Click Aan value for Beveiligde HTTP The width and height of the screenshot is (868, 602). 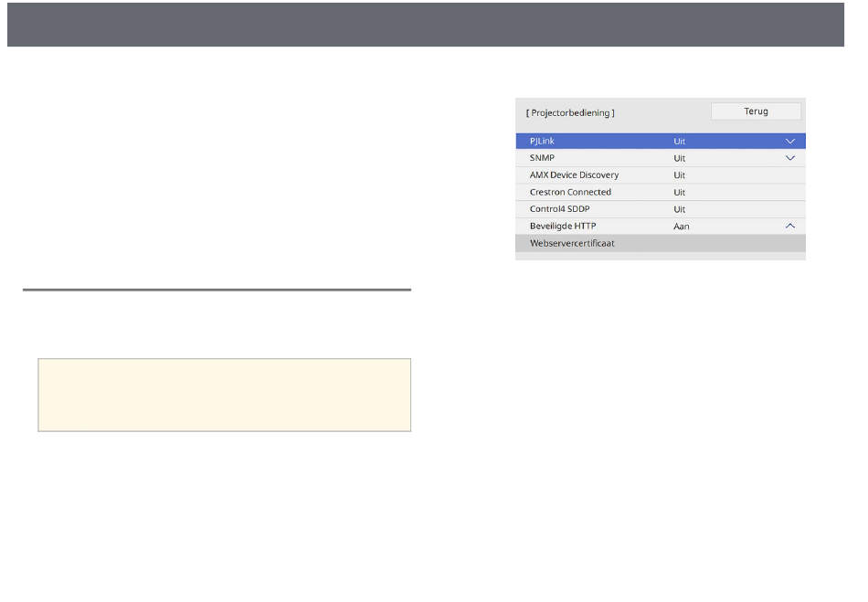tap(681, 227)
